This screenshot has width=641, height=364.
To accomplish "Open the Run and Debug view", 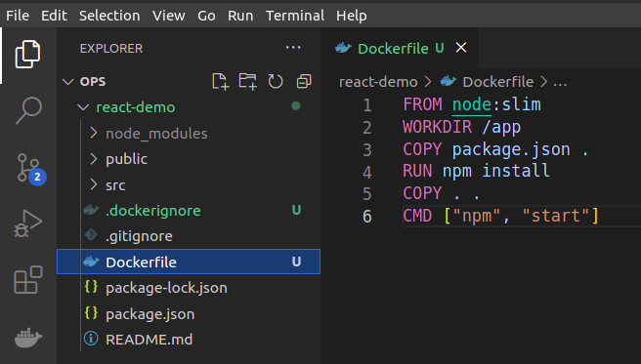I will tap(28, 223).
